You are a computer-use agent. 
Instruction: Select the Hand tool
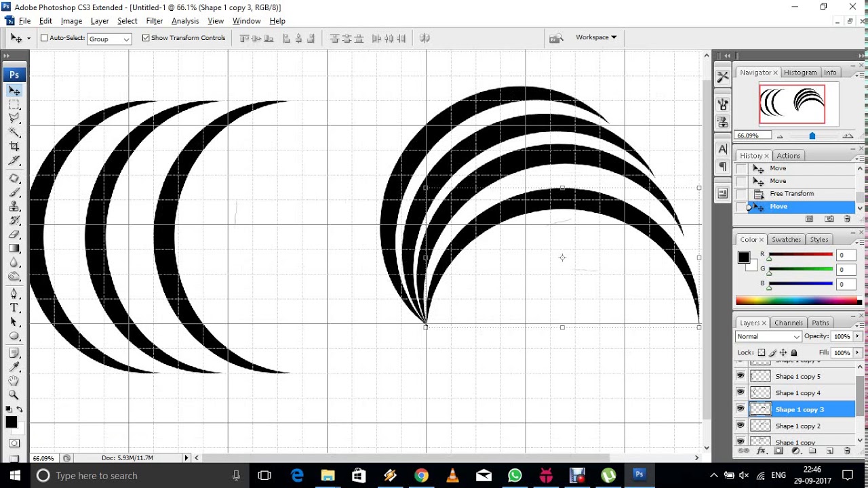coord(14,381)
